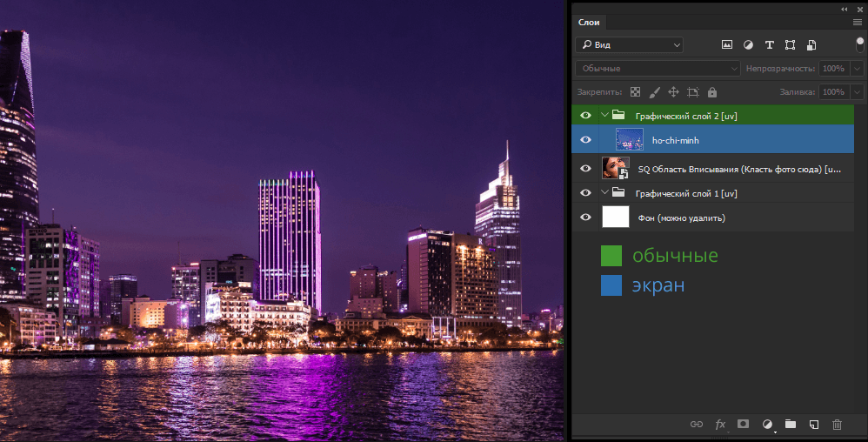Open the Слои panel options menu
This screenshot has height=442, width=868.
point(857,23)
